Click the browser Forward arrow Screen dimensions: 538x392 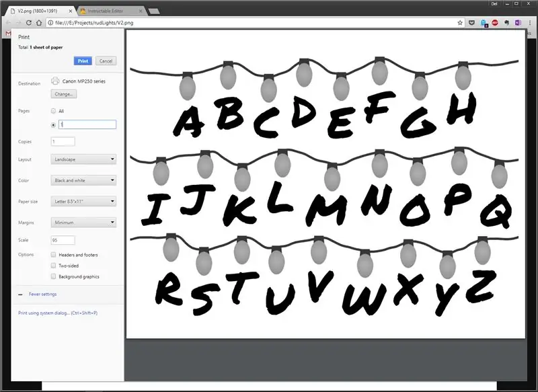[19, 23]
